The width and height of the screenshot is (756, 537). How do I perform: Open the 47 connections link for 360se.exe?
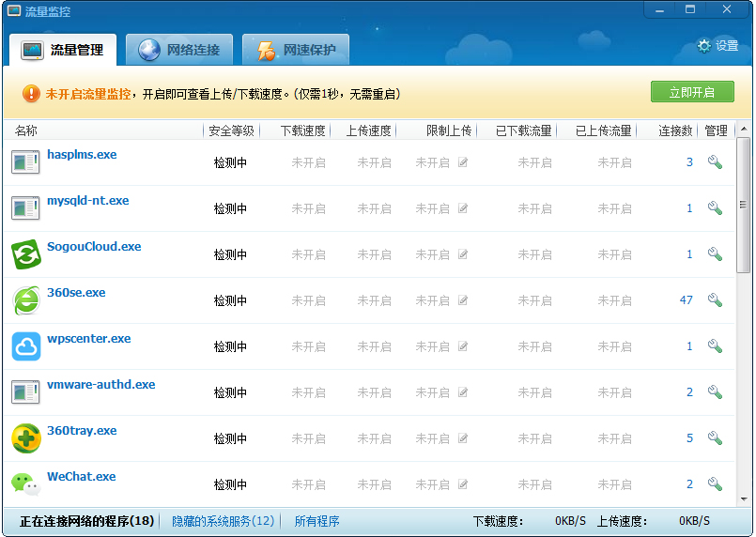[686, 300]
